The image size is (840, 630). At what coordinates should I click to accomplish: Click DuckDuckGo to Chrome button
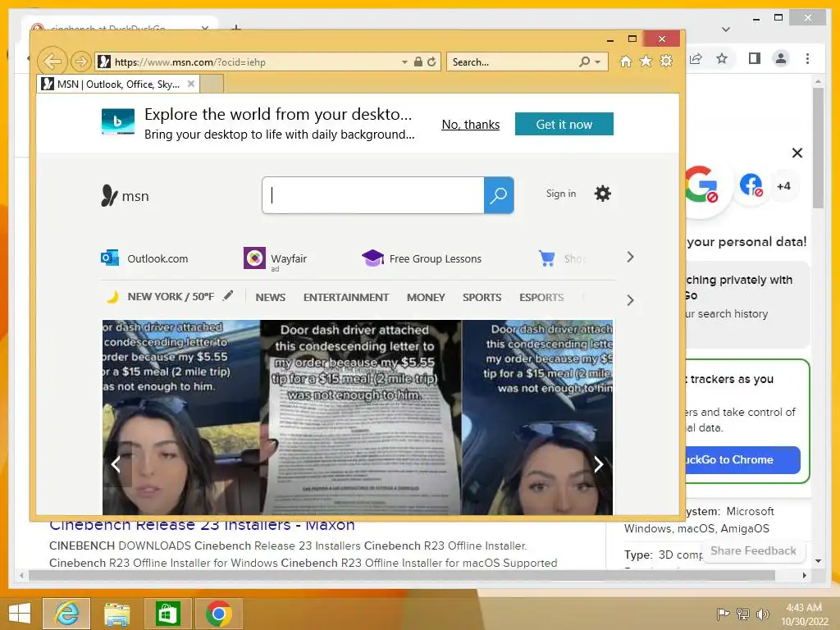pos(743,459)
